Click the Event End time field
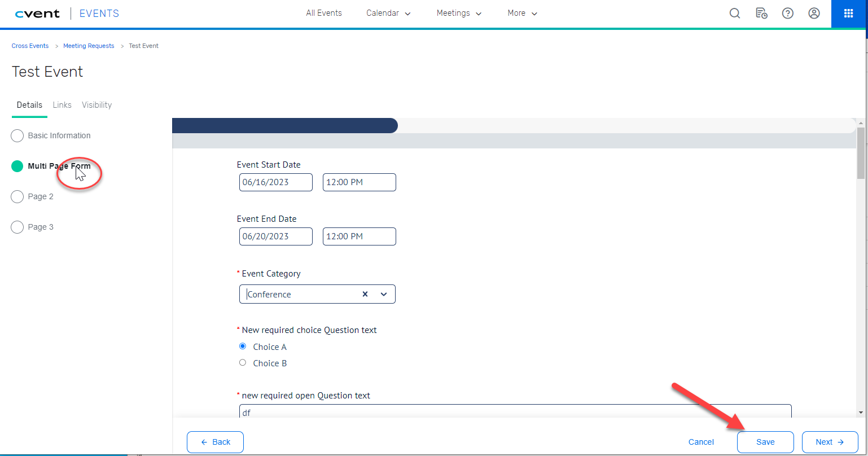868x456 pixels. (x=360, y=236)
